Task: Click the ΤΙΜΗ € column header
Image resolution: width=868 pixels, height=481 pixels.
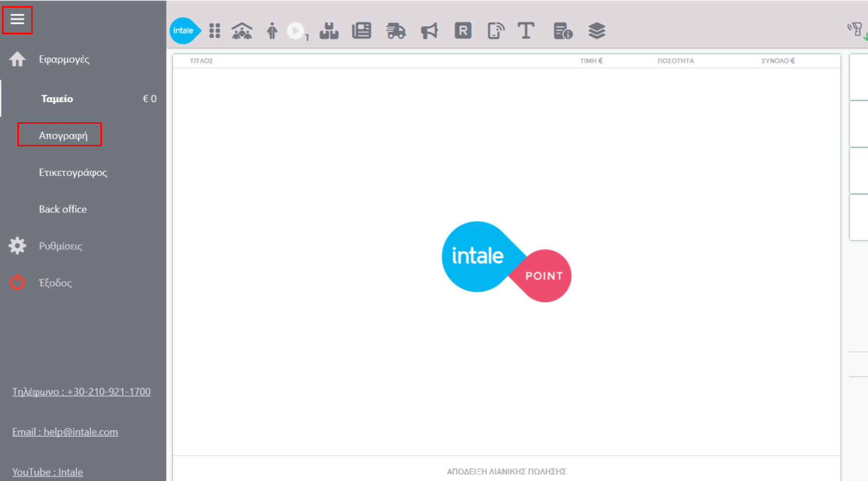Action: [x=591, y=61]
